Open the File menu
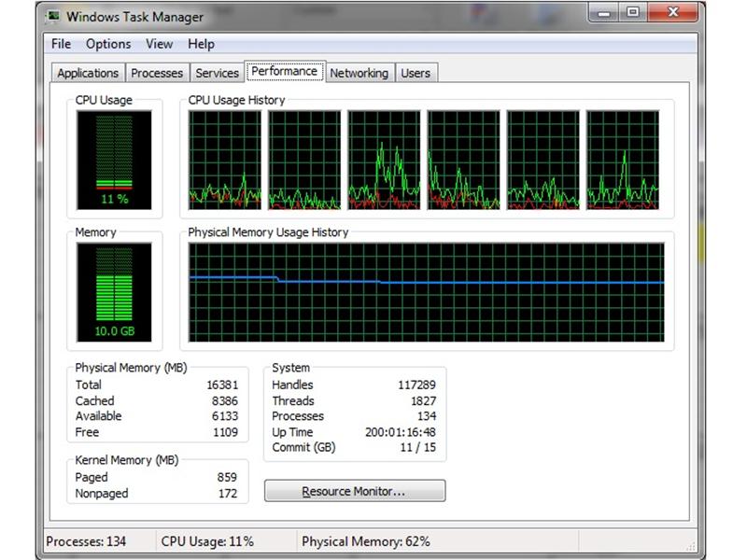The height and width of the screenshot is (560, 747). point(60,44)
